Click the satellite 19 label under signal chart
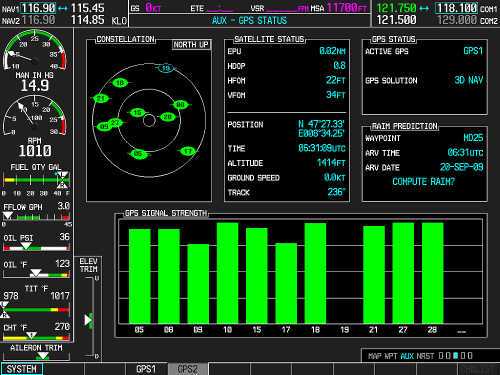Image resolution: width=500 pixels, height=375 pixels. [345, 330]
